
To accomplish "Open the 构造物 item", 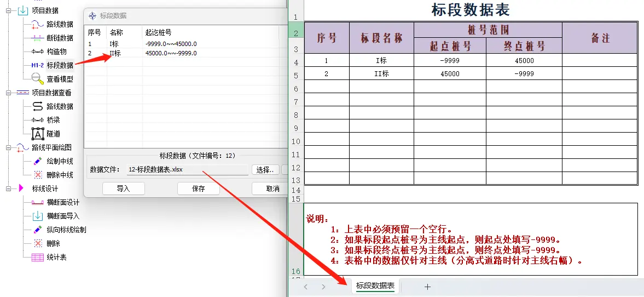I will [x=56, y=52].
